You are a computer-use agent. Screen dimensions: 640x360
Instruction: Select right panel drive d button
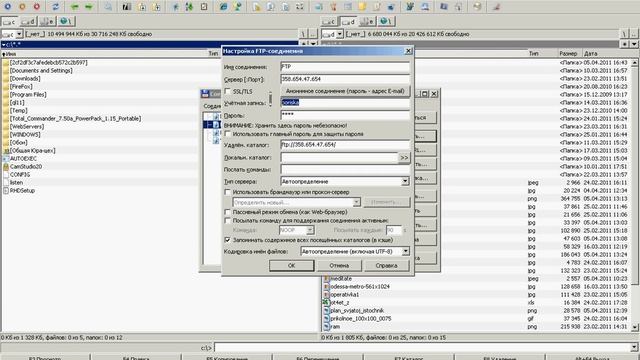coord(348,21)
